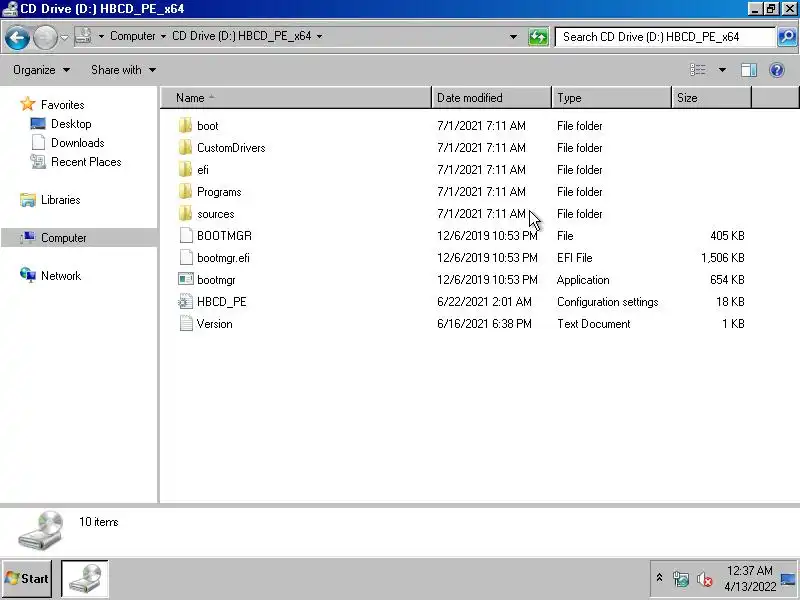Screen dimensions: 800x600
Task: Select the bootmgr application icon
Action: click(x=186, y=279)
